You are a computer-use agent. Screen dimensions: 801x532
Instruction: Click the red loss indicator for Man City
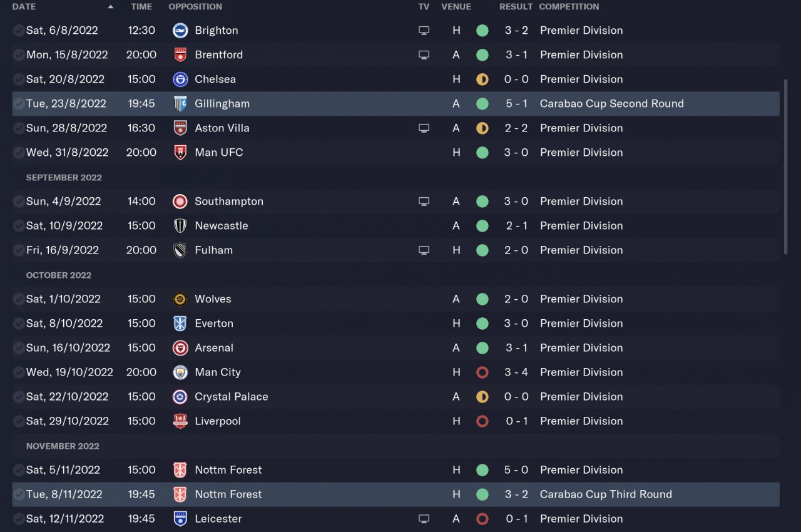[x=482, y=372]
